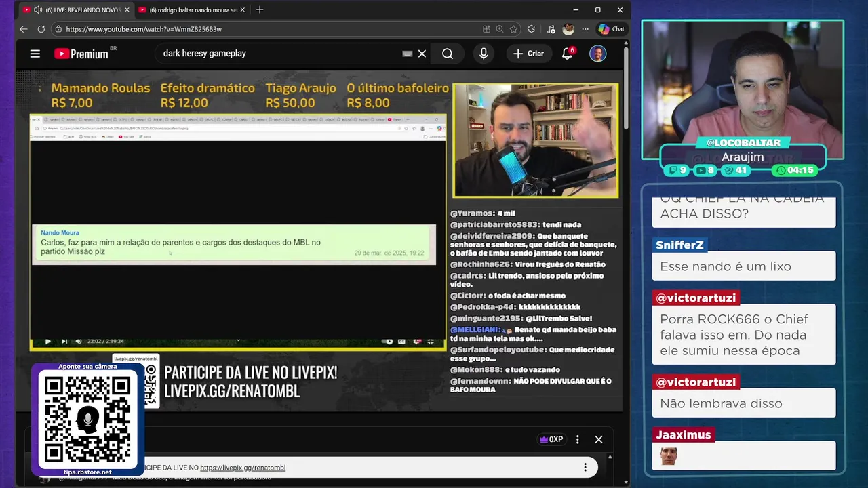This screenshot has width=868, height=488.
Task: Close the 'rodrigo baltar nando moura' tab
Action: tap(241, 9)
